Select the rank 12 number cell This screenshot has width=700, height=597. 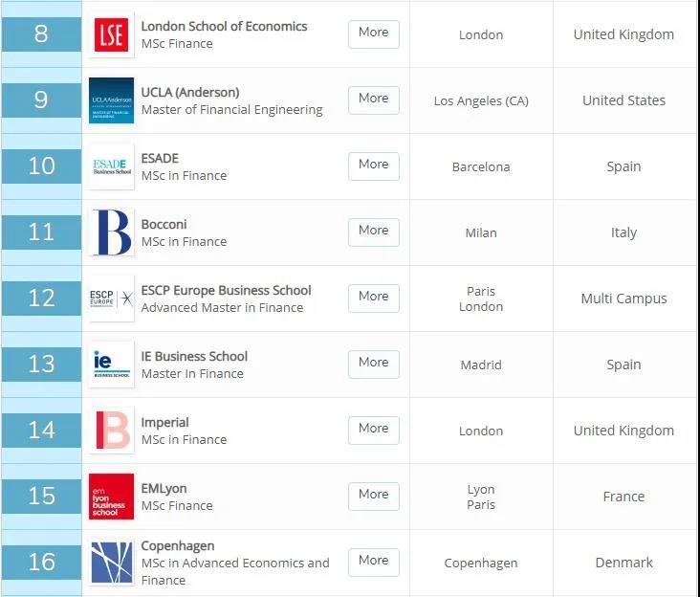(x=41, y=298)
